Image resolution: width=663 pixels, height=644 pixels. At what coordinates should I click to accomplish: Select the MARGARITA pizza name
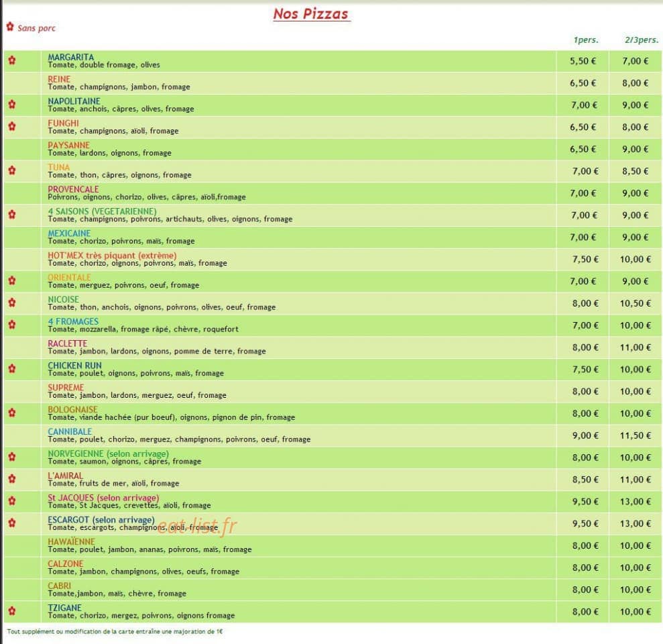[70, 57]
